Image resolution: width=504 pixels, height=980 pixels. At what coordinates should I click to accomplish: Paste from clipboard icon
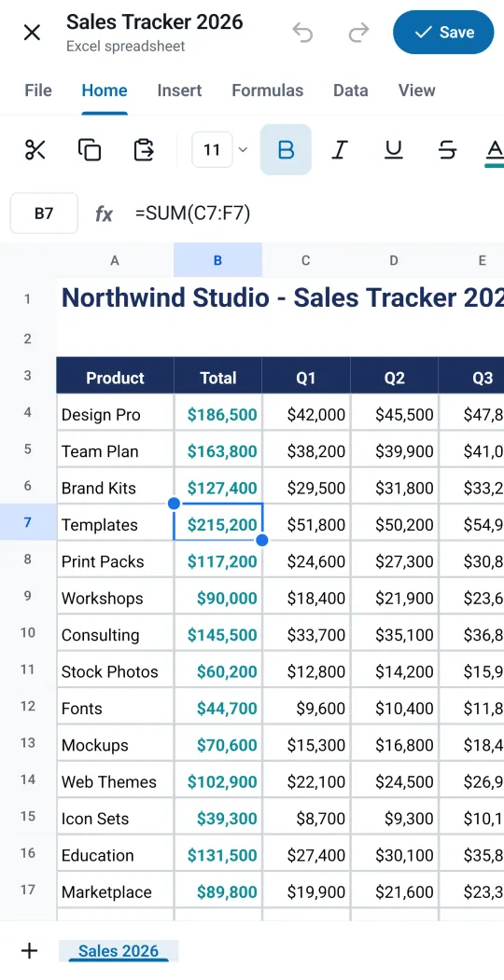coord(144,149)
